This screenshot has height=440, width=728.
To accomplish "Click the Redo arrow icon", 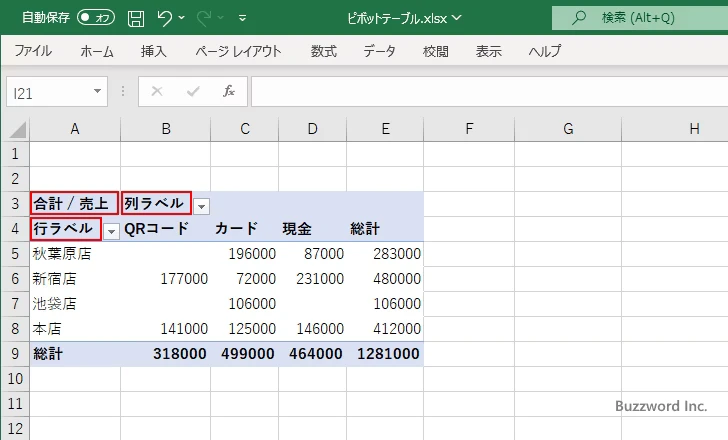I will tap(204, 18).
